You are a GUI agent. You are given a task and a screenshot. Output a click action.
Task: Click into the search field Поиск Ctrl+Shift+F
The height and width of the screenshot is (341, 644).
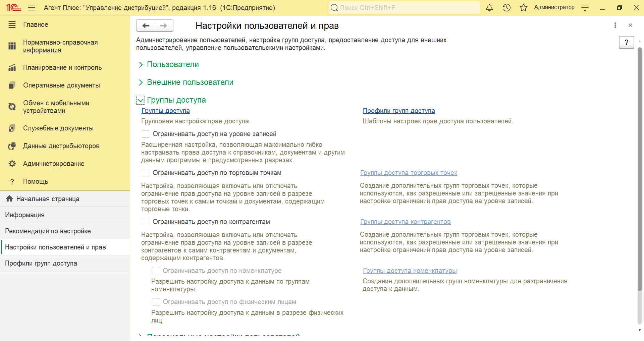[404, 7]
